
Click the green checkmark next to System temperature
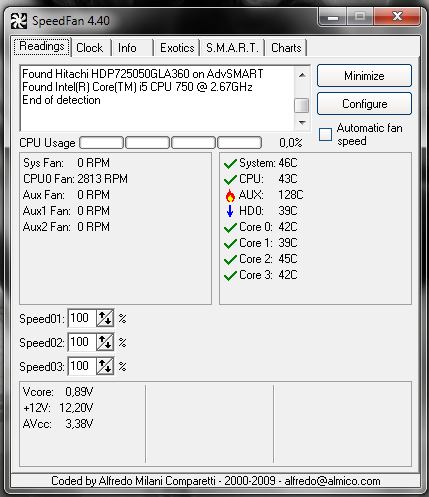tap(230, 164)
